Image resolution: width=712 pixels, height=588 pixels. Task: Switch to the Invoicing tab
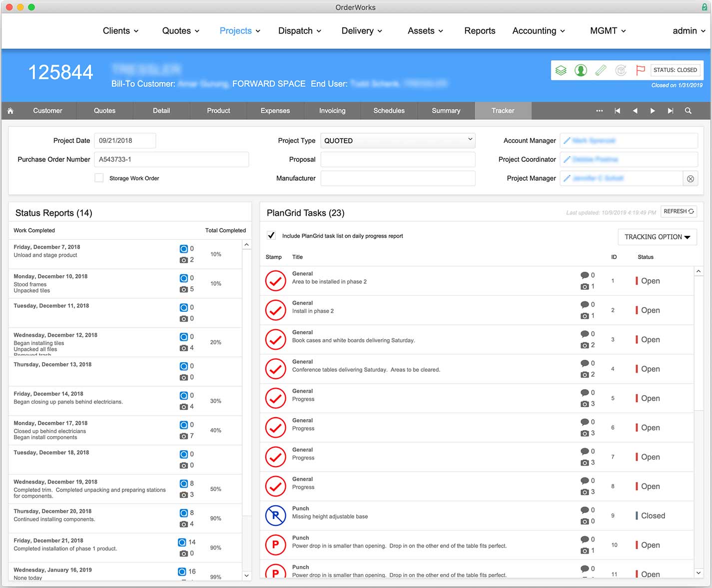pos(332,111)
